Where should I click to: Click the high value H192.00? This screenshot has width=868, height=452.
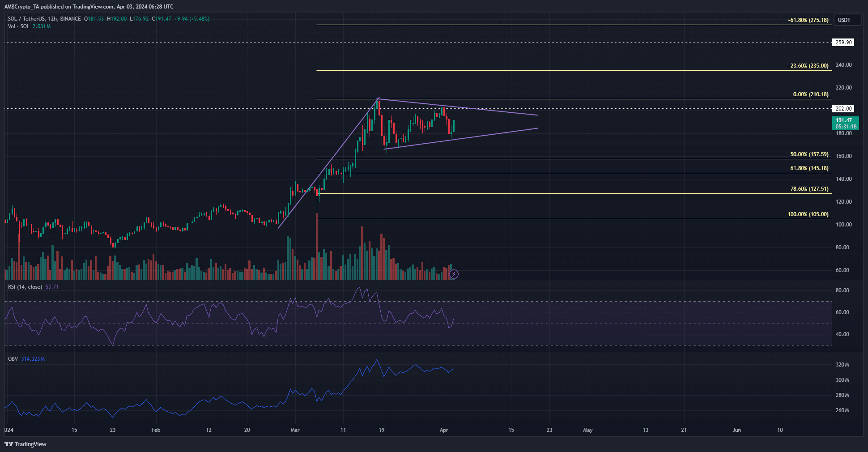(x=117, y=19)
